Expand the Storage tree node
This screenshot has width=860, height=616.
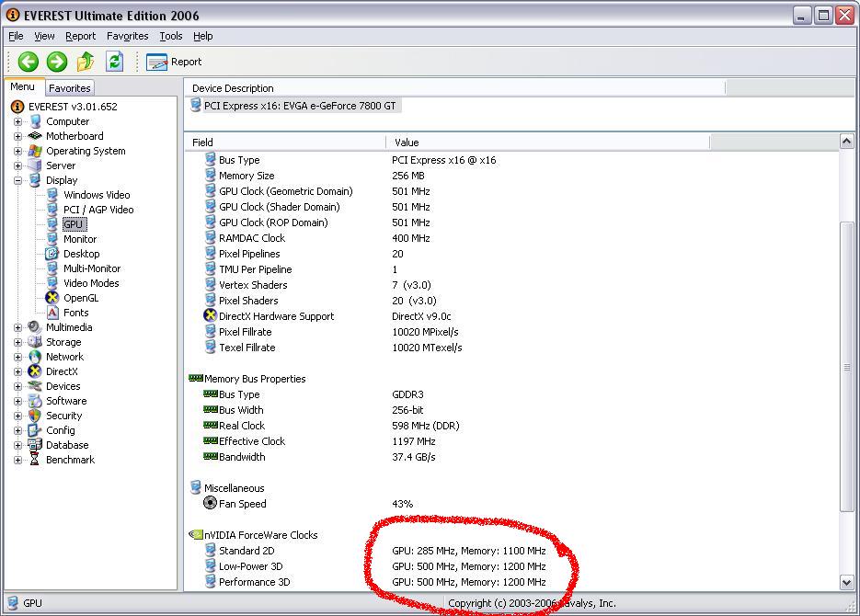pos(17,342)
